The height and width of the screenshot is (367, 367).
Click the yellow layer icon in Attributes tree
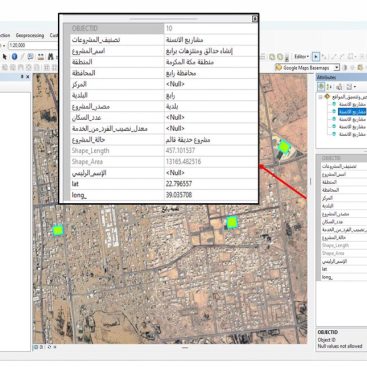[327, 97]
